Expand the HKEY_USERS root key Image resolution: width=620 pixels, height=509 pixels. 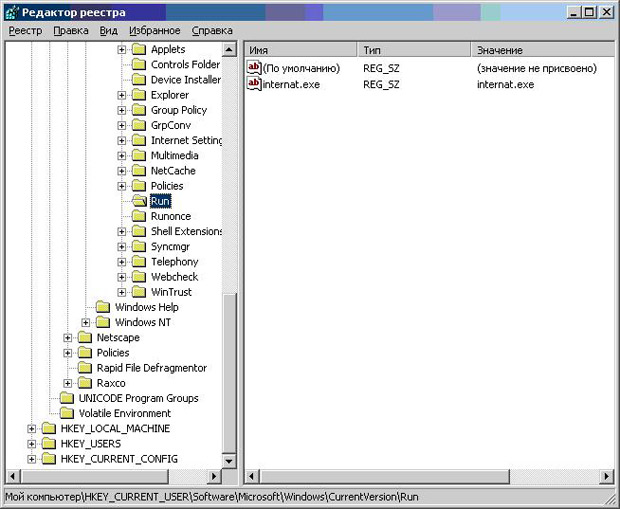32,444
